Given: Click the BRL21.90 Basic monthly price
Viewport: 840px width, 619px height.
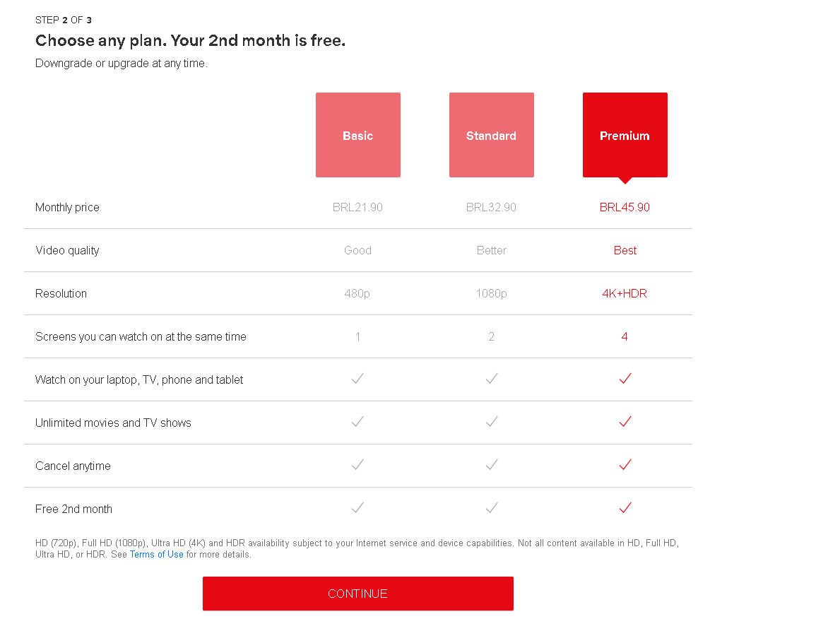Looking at the screenshot, I should [x=358, y=208].
